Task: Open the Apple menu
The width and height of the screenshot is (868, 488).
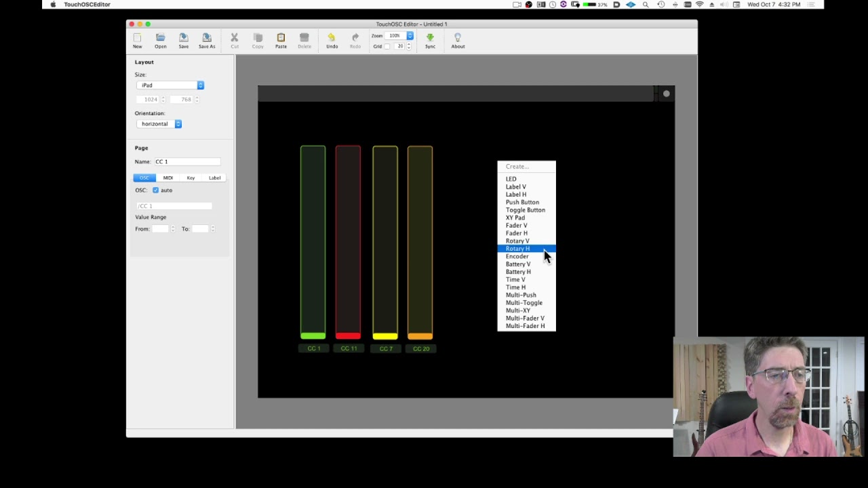Action: (x=53, y=4)
